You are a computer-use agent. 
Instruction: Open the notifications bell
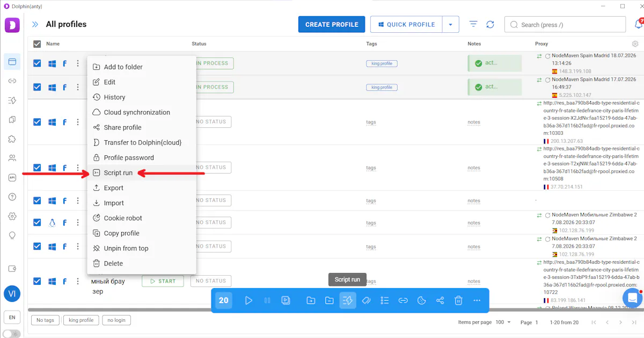pyautogui.click(x=639, y=24)
